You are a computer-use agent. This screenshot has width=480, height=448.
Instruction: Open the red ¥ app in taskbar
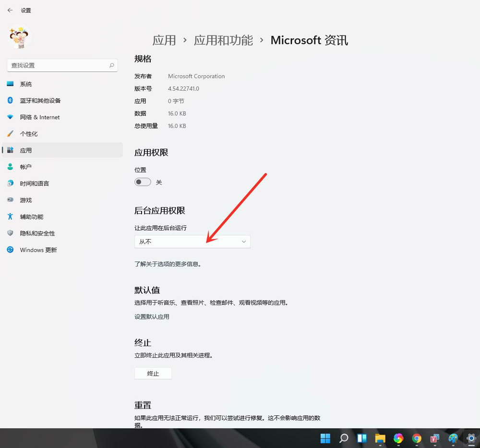[435, 438]
